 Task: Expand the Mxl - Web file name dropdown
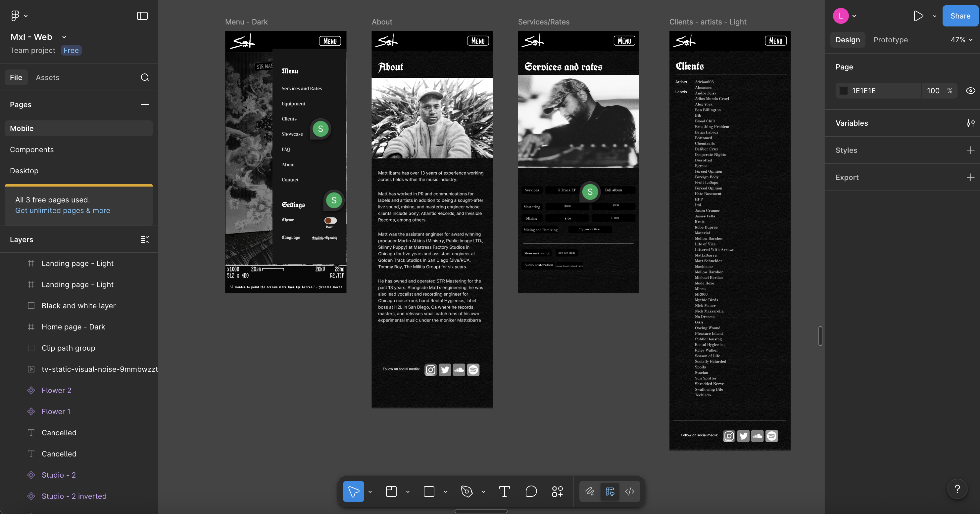pos(64,37)
